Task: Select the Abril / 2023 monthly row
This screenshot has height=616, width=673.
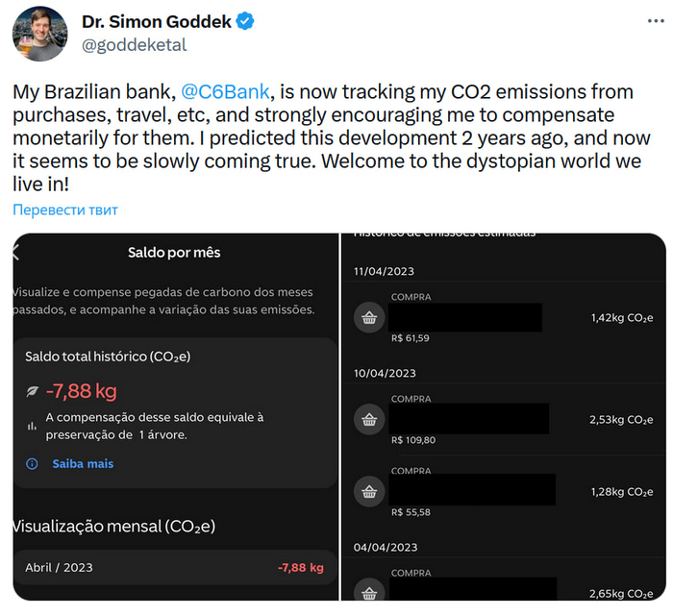Action: (174, 567)
